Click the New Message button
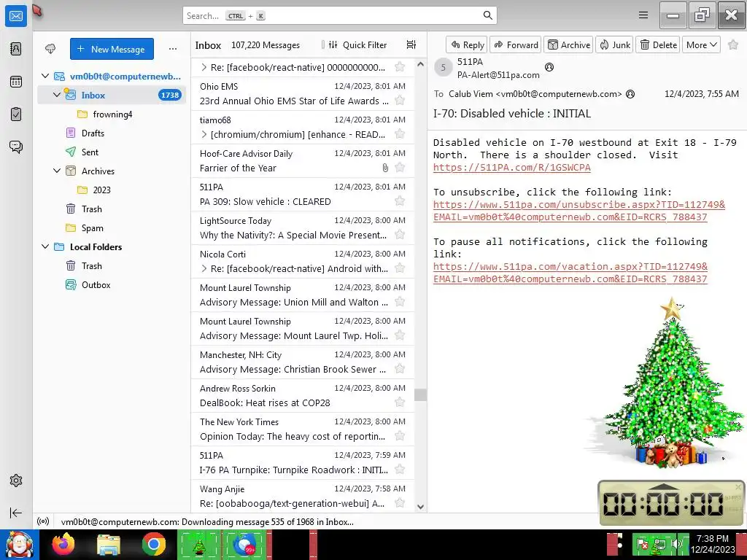This screenshot has width=747, height=560. coord(112,49)
